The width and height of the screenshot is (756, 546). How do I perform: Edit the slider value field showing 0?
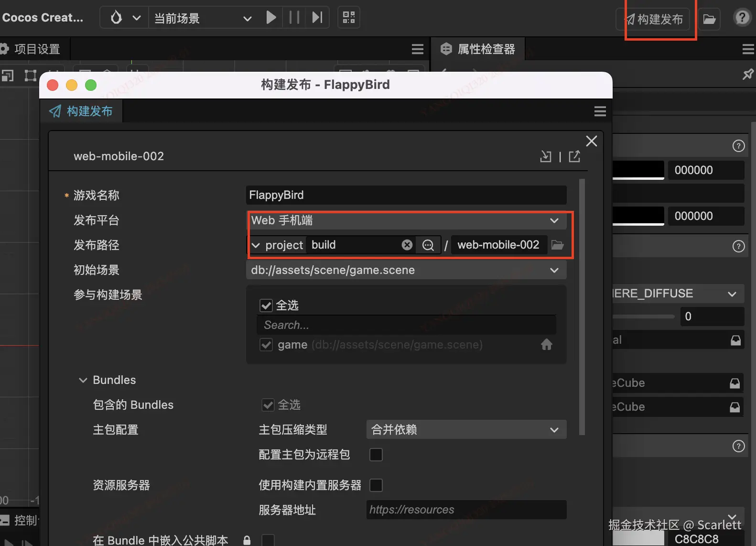712,317
